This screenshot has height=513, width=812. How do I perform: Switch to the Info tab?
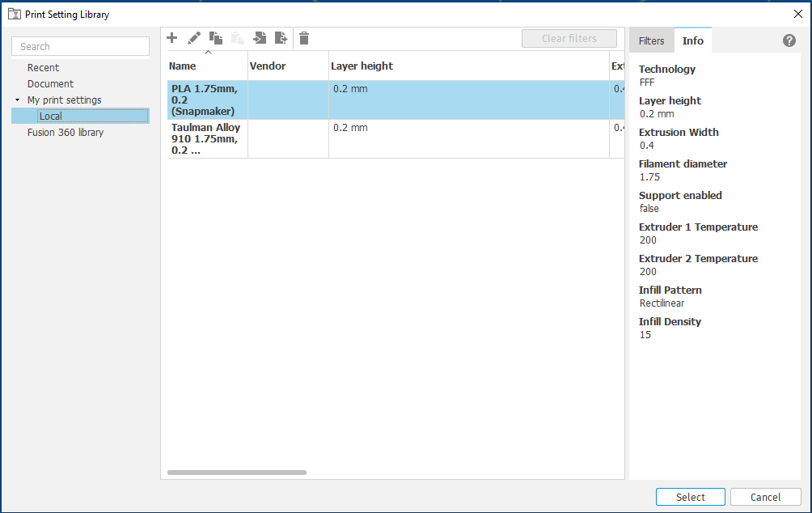click(693, 40)
